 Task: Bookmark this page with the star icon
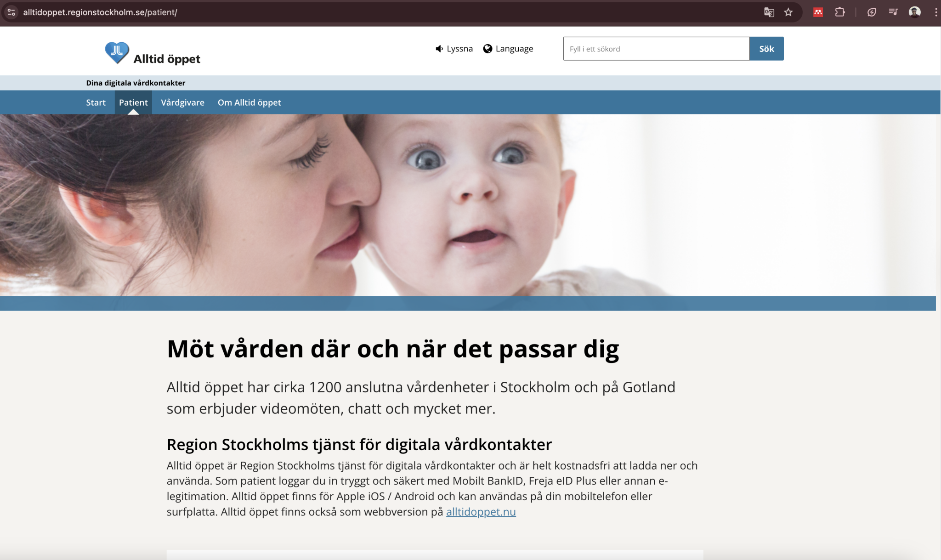788,12
